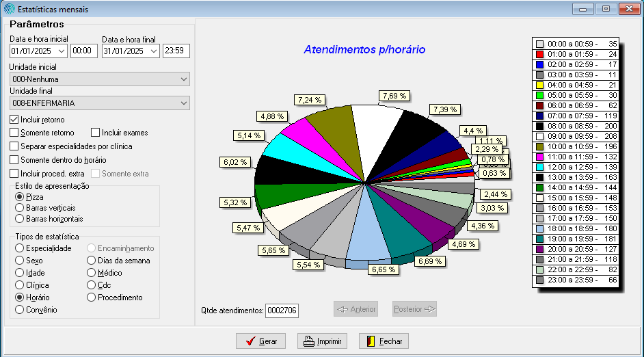644x357 pixels.
Task: Click the cyan legend swatch for 12:00 a 12:59
Action: (x=539, y=167)
